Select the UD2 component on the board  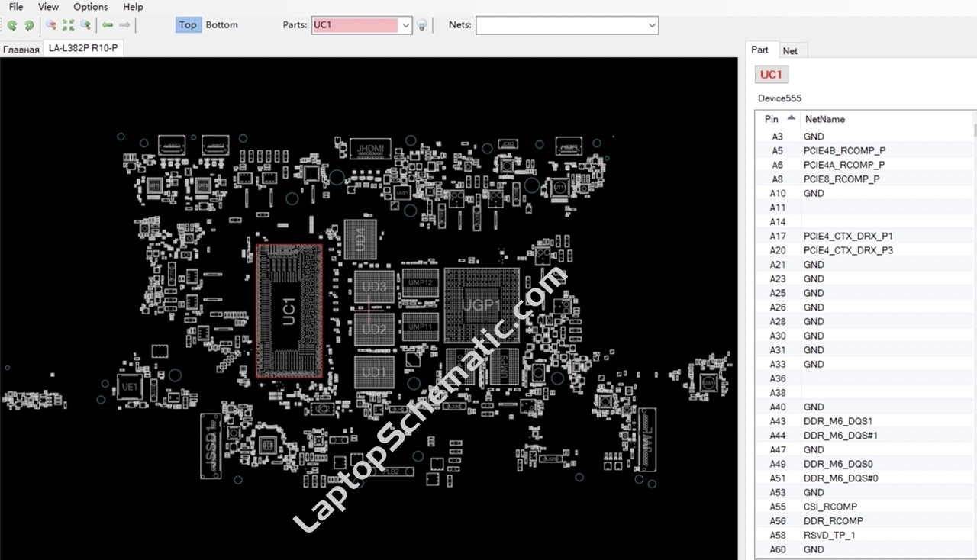374,329
